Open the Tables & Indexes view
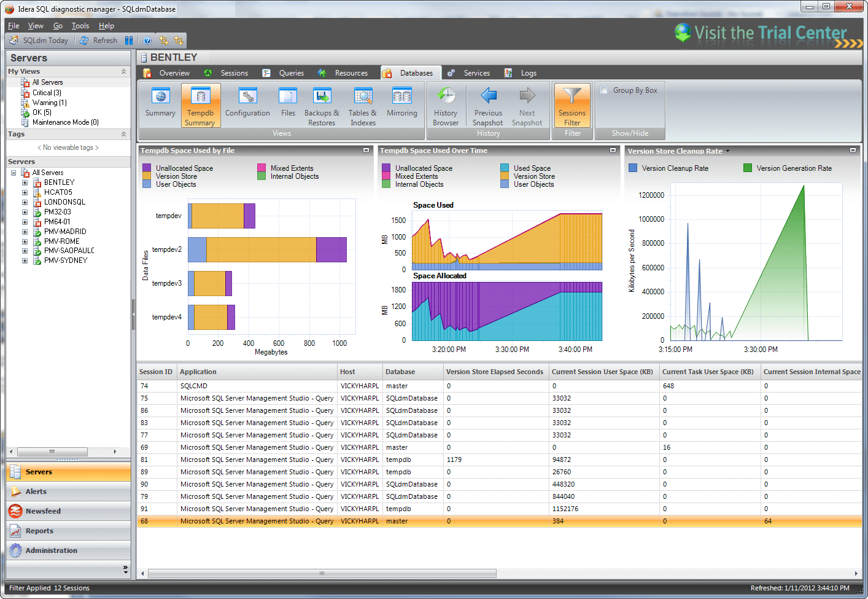868x599 pixels. click(362, 104)
